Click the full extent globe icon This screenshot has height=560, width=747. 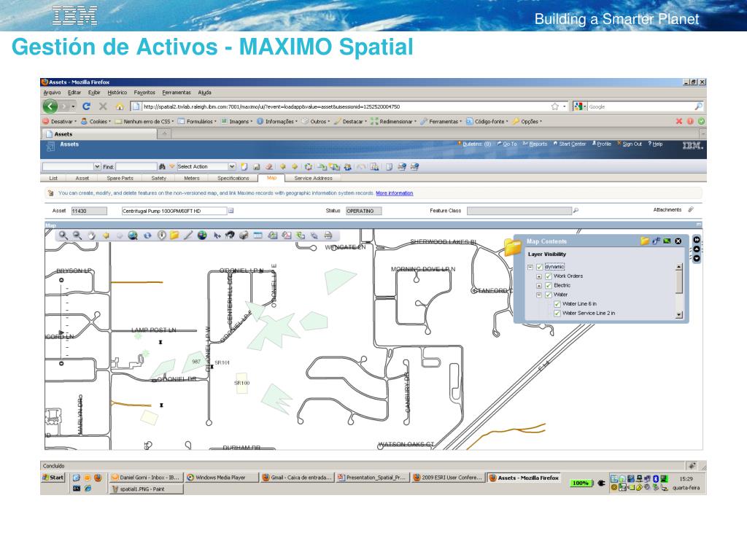pos(133,236)
